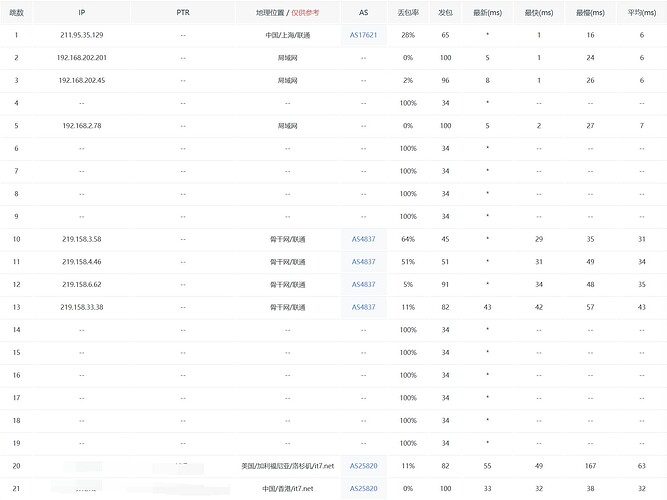Click location 中国/上海/联通 in hop 1

(288, 35)
